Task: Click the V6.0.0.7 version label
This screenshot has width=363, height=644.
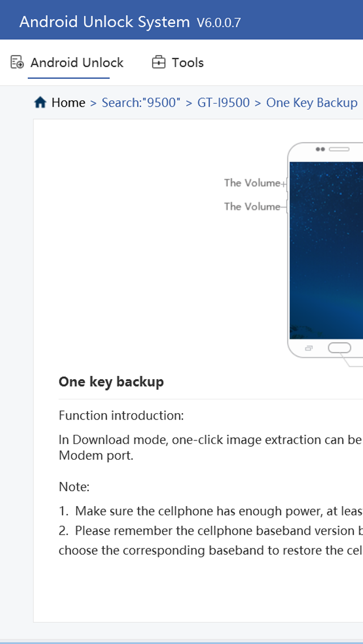Action: 219,23
